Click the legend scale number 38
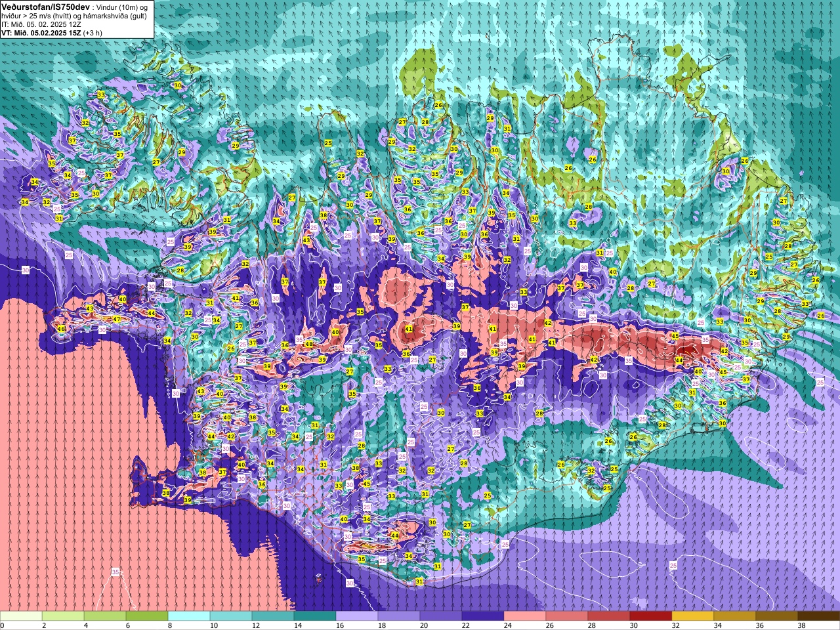 click(801, 625)
